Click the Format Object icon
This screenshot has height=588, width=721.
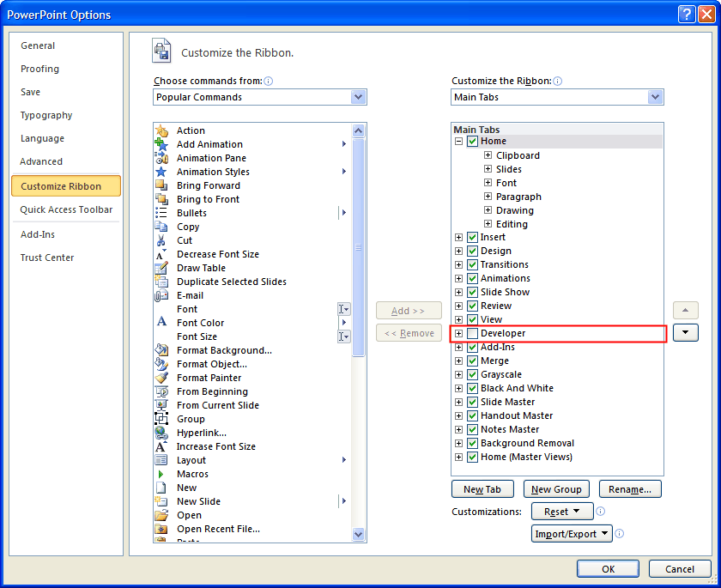(161, 364)
